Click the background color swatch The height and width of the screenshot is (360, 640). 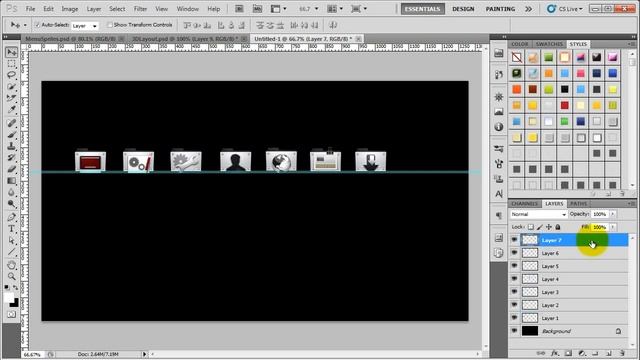pos(15,304)
